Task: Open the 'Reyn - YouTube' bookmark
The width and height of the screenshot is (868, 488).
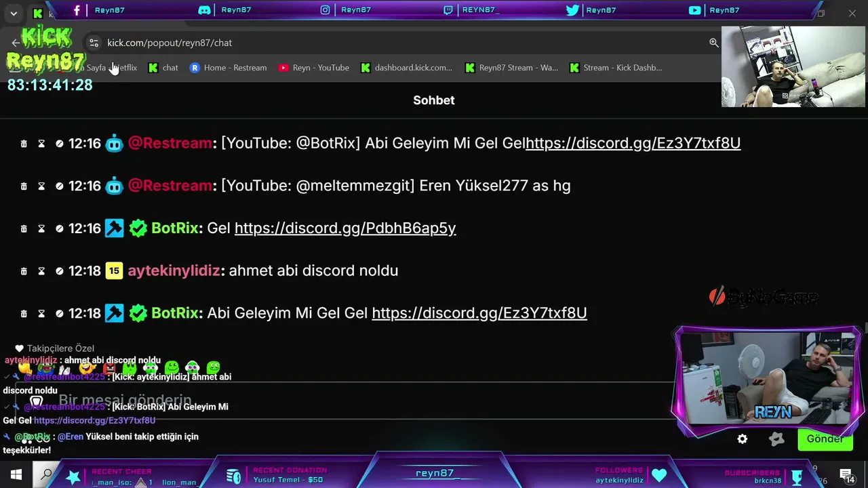Action: pos(313,68)
